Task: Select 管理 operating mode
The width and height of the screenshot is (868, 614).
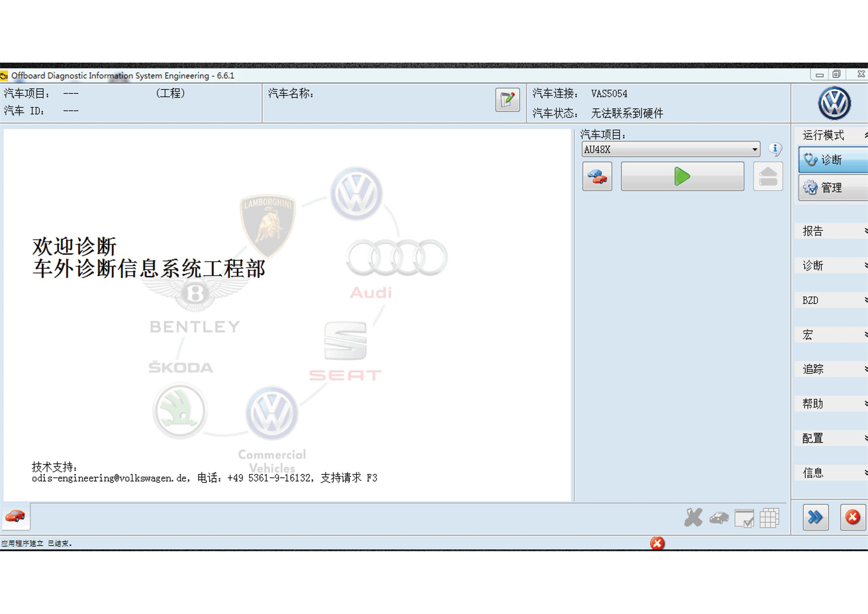Action: [833, 188]
